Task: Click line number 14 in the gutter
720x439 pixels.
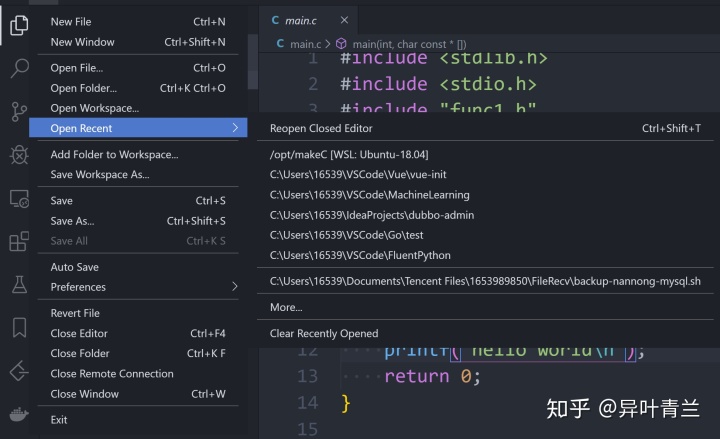Action: [x=307, y=403]
